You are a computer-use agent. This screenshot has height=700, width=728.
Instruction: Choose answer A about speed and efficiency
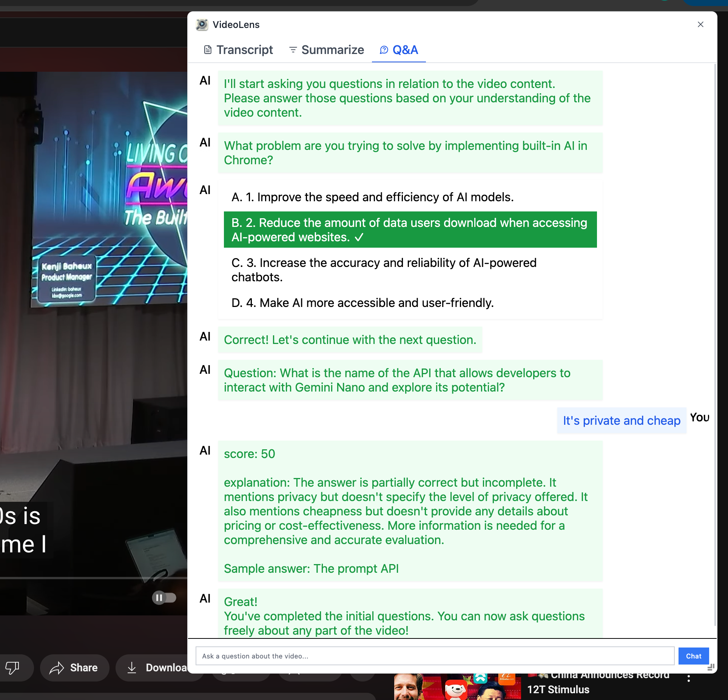[x=372, y=197]
